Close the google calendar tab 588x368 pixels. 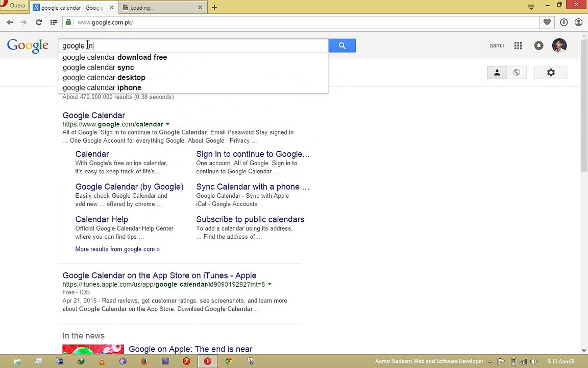click(x=111, y=8)
